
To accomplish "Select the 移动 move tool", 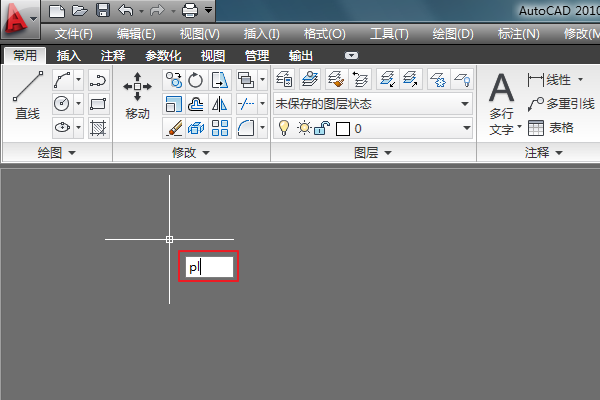I will [137, 96].
